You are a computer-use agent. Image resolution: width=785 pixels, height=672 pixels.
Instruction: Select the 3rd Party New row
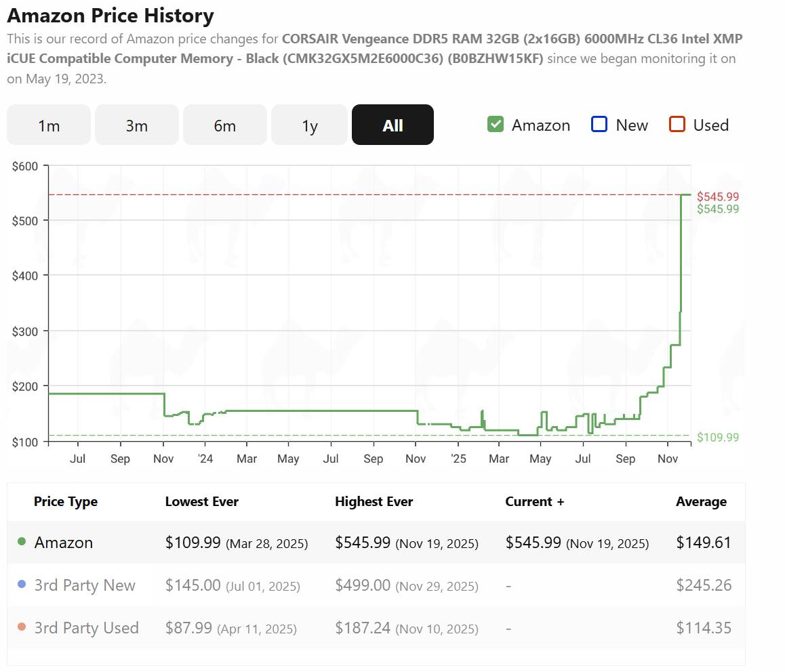tap(376, 585)
